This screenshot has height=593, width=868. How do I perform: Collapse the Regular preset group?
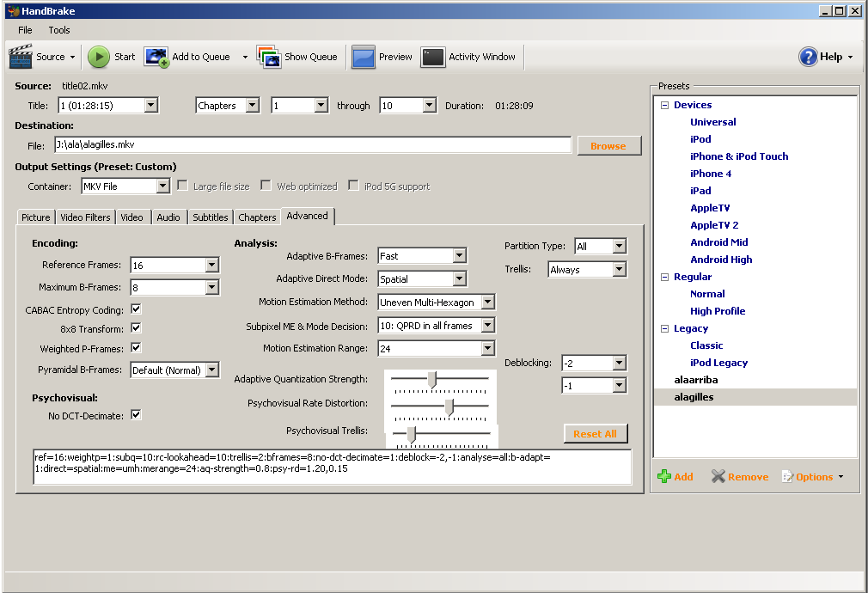pyautogui.click(x=665, y=277)
